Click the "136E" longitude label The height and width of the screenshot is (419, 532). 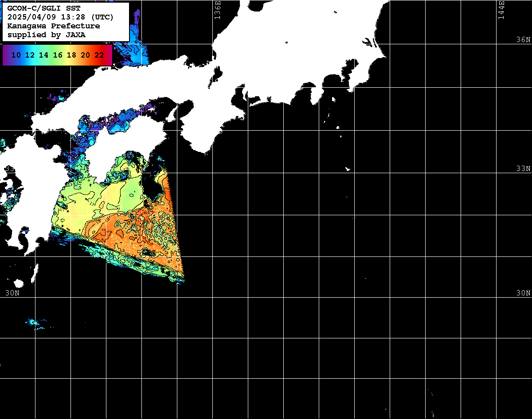point(217,10)
